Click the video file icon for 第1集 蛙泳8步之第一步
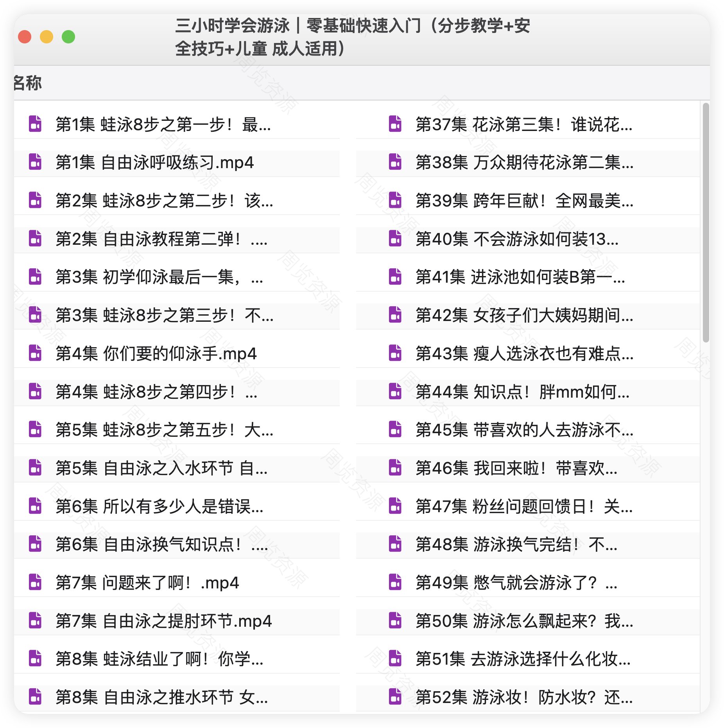This screenshot has width=724, height=728. tap(35, 124)
